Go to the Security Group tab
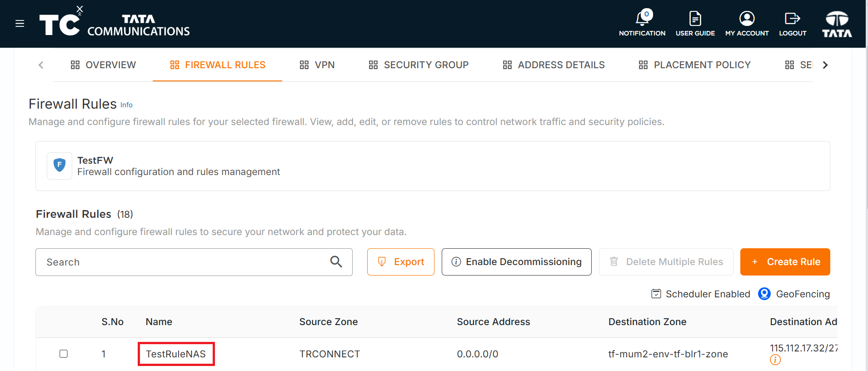The width and height of the screenshot is (868, 371). (419, 65)
